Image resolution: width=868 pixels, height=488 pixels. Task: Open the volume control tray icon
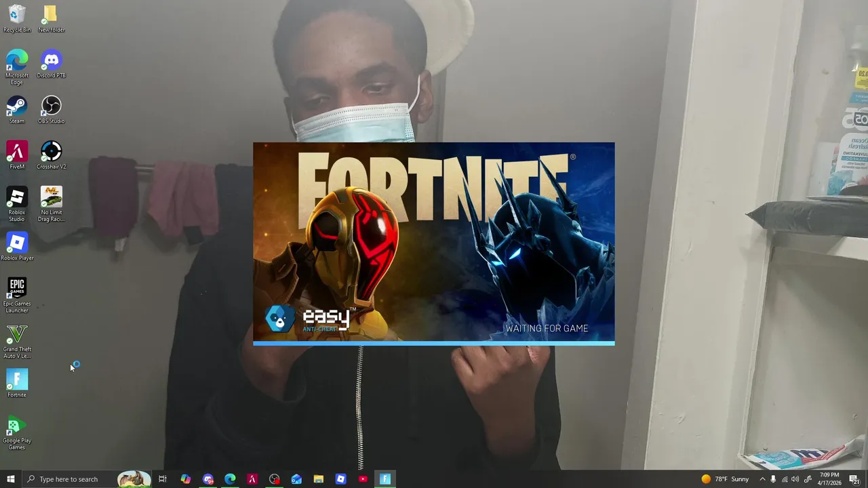(795, 479)
